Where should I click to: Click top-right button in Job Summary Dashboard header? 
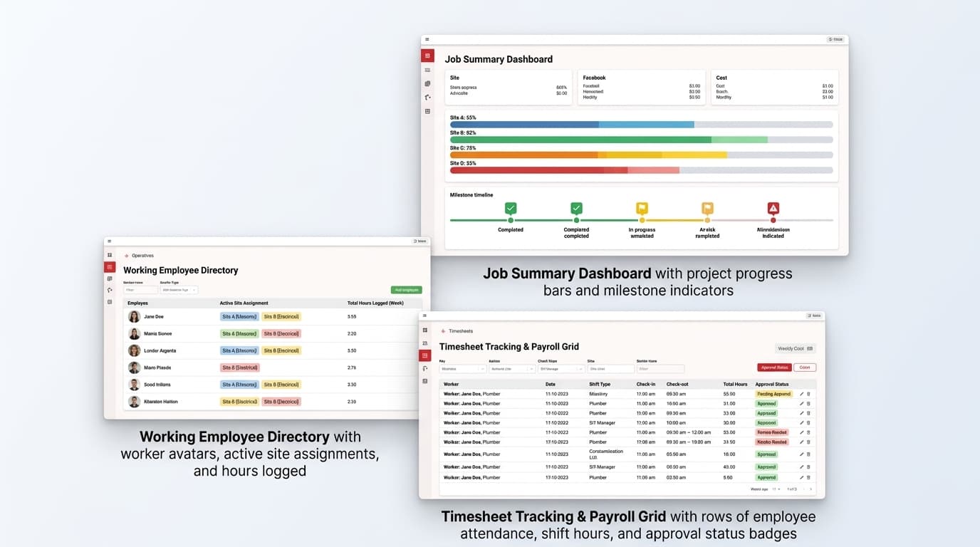[x=836, y=40]
